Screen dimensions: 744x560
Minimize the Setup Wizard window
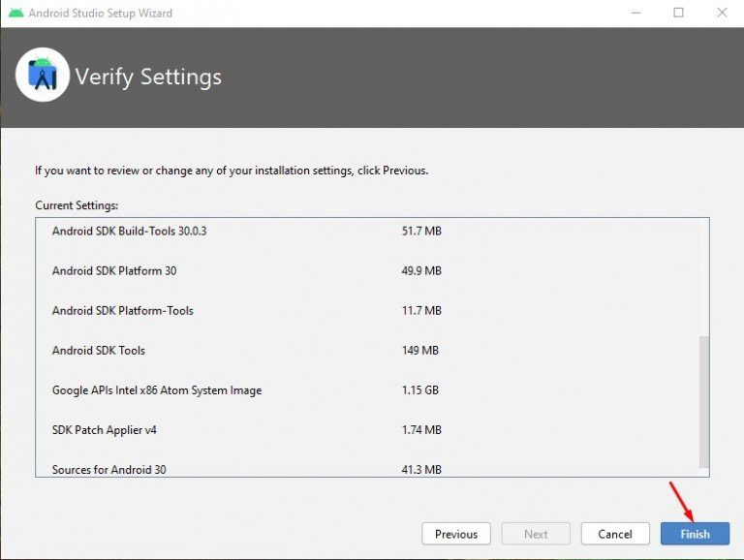[x=635, y=13]
